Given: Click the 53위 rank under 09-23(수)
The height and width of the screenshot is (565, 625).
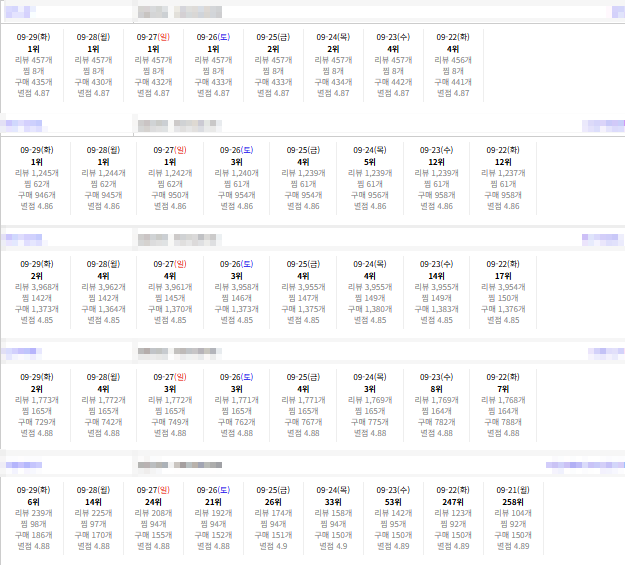Looking at the screenshot, I should [x=393, y=502].
